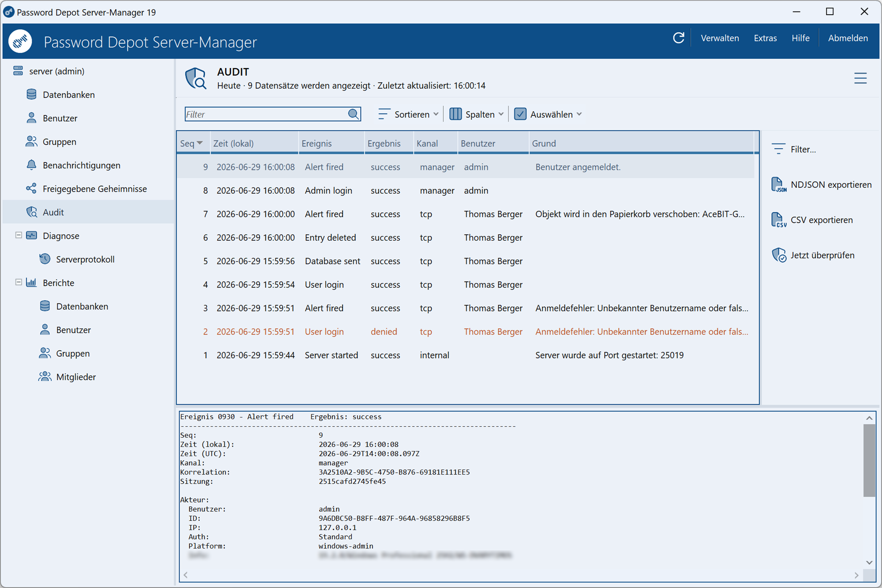Click the Jetzt überprüfen shield icon

(x=779, y=255)
